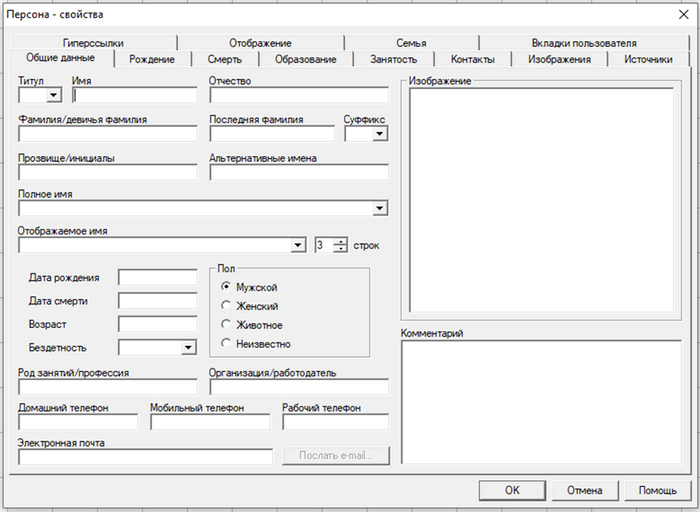This screenshot has height=512, width=700.
Task: Open Помощь for this dialog
Action: (658, 490)
